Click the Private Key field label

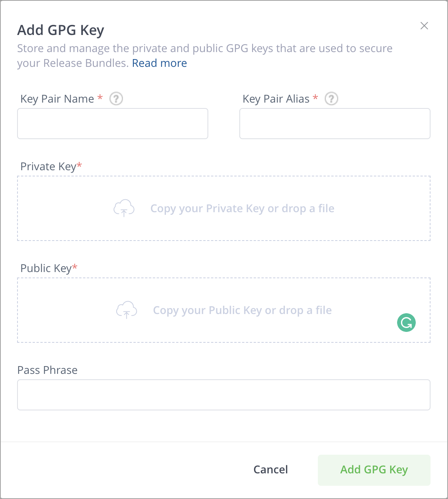coord(48,166)
